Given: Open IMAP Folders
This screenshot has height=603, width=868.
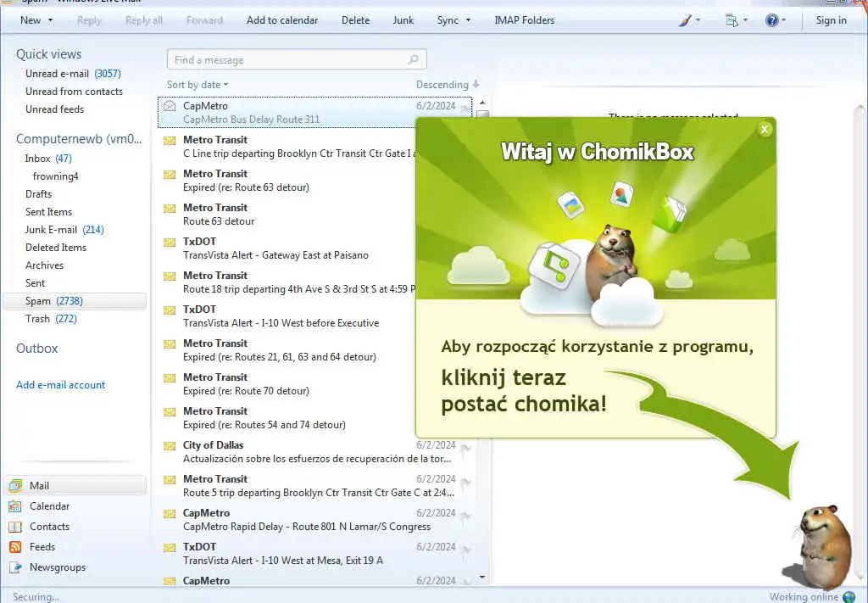Looking at the screenshot, I should point(524,20).
